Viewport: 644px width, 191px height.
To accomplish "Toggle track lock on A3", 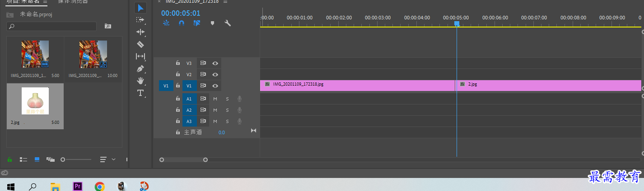I will click(x=178, y=121).
